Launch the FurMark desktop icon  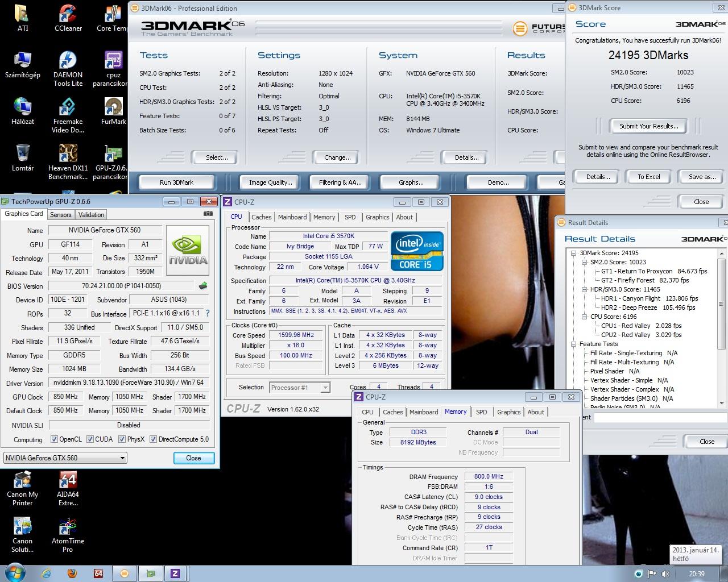point(114,111)
